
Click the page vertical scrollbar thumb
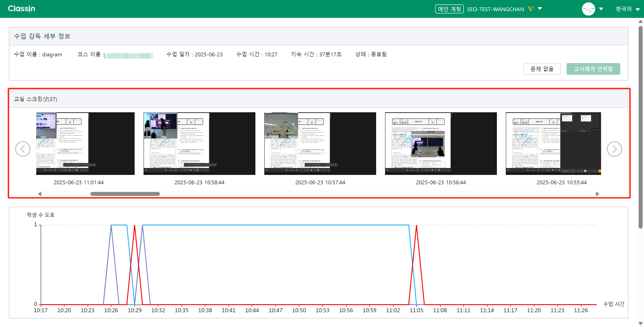pyautogui.click(x=640, y=127)
